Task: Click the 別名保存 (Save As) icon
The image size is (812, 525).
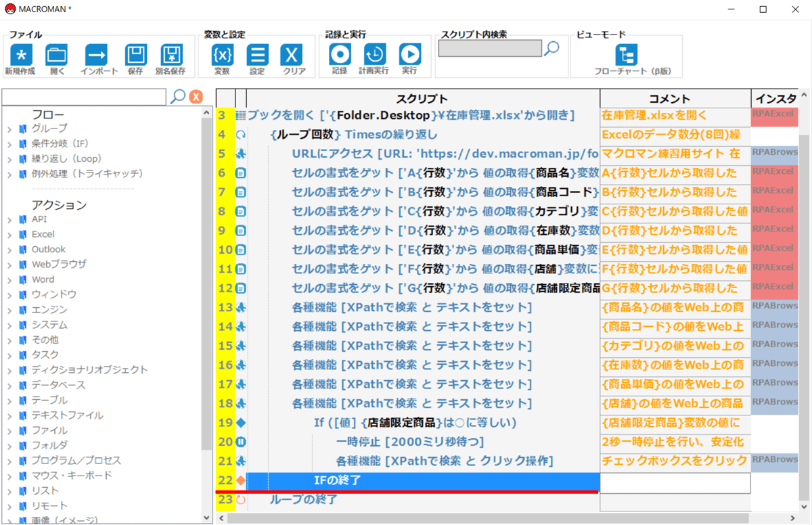Action: (x=172, y=55)
